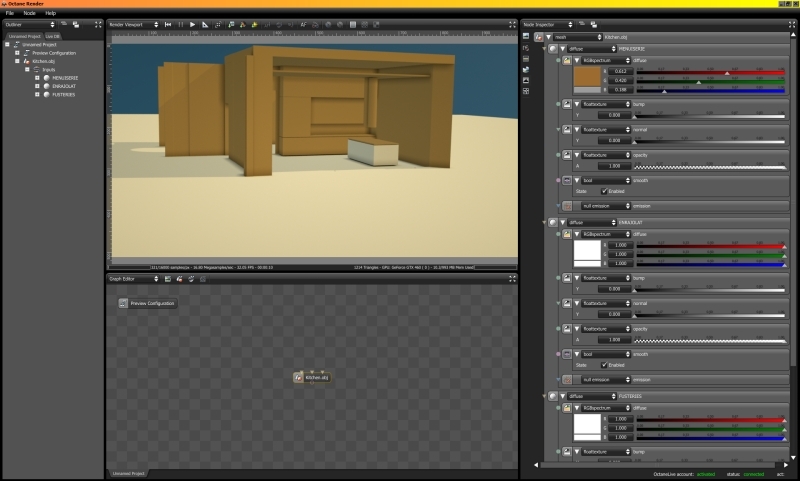Expand FUSTERIES item in the Outliner tree
Viewport: 800px width, 481px height.
point(37,94)
